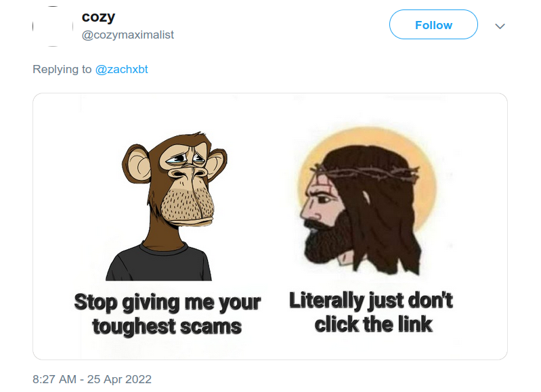Click the 'Replying to' text

point(62,69)
